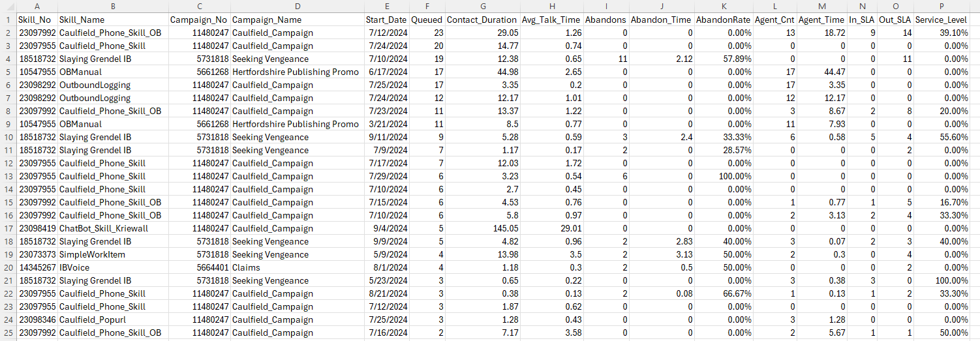This screenshot has height=341, width=980.
Task: Select column D header letter
Action: click(297, 6)
